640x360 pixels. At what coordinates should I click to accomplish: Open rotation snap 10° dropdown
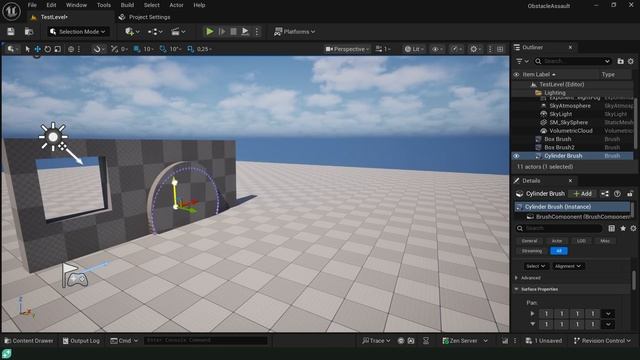[x=175, y=49]
